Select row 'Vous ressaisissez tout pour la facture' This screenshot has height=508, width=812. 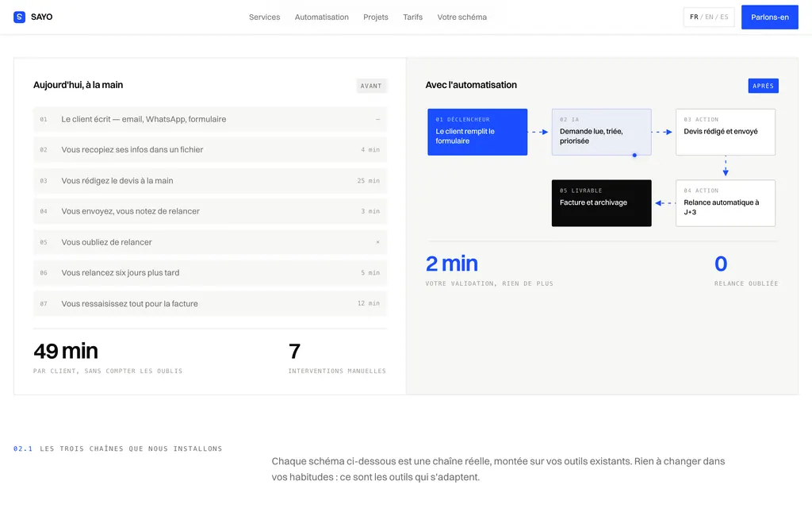pos(209,304)
